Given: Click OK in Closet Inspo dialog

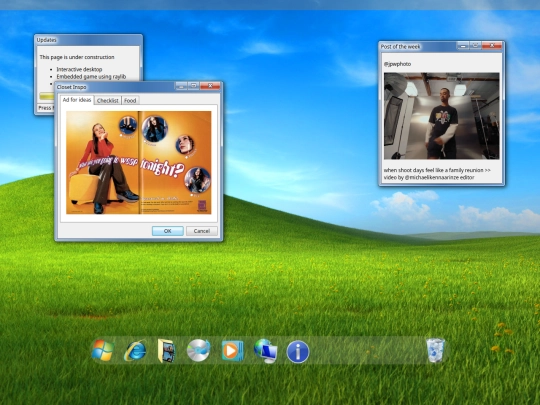Looking at the screenshot, I should coord(168,231).
